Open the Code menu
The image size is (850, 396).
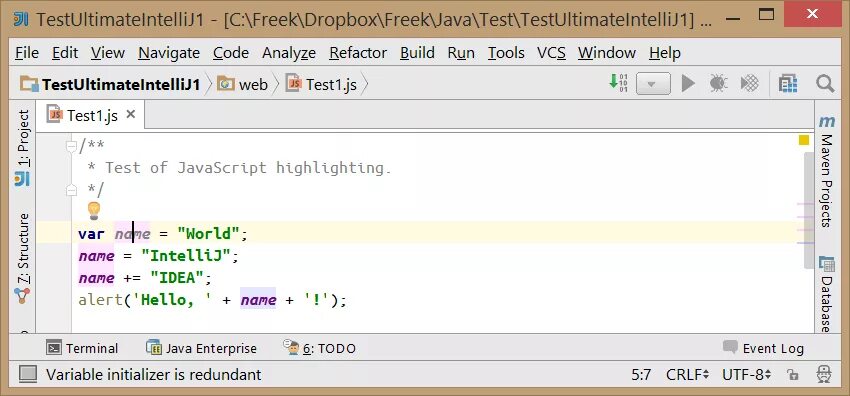(231, 53)
